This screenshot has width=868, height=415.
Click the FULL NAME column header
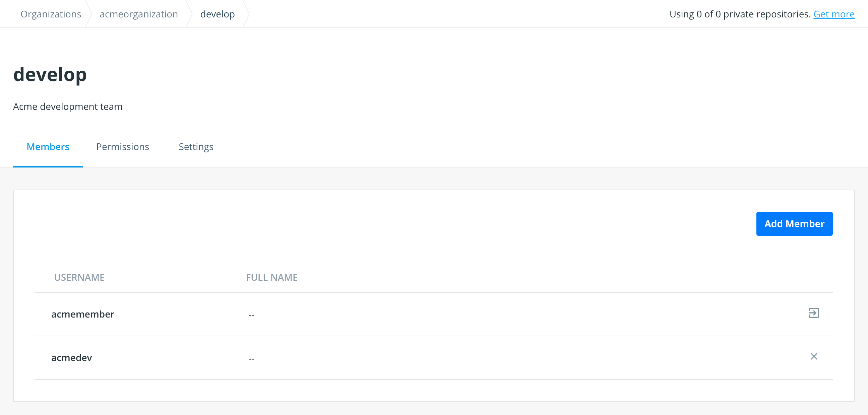271,277
